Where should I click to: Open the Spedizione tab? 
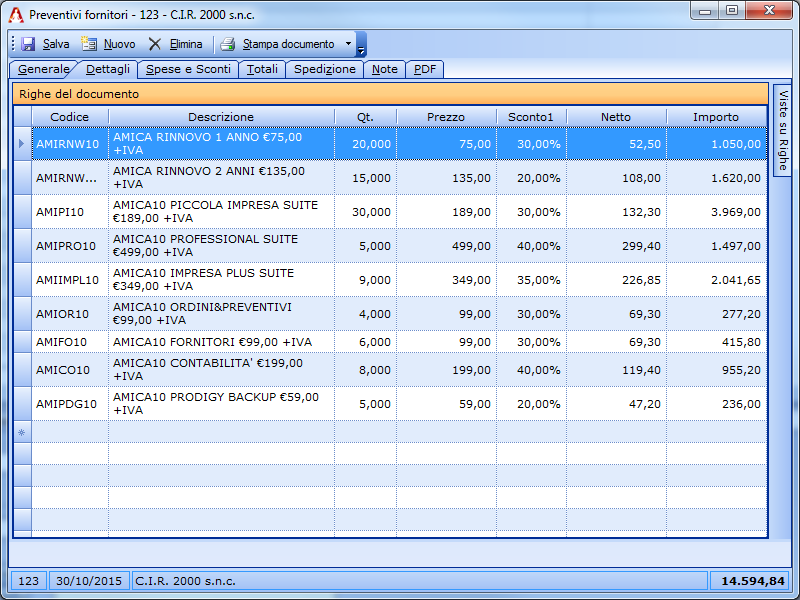click(324, 69)
